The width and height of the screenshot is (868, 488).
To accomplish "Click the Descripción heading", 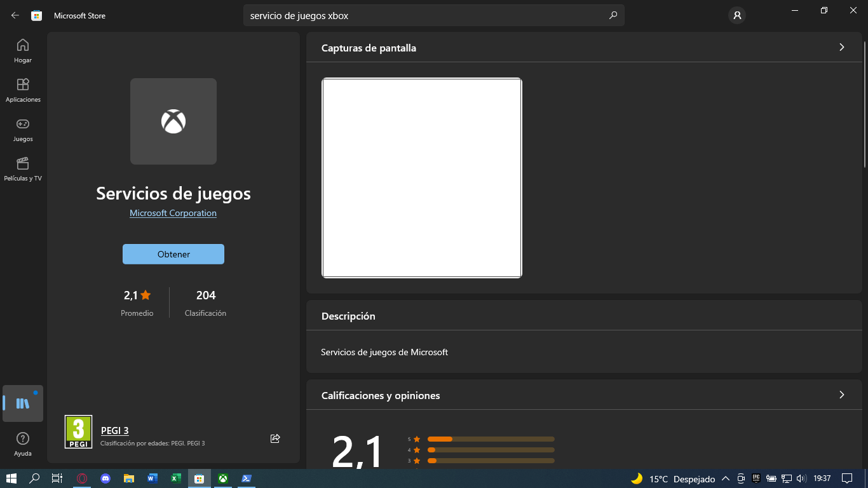I will tap(348, 316).
